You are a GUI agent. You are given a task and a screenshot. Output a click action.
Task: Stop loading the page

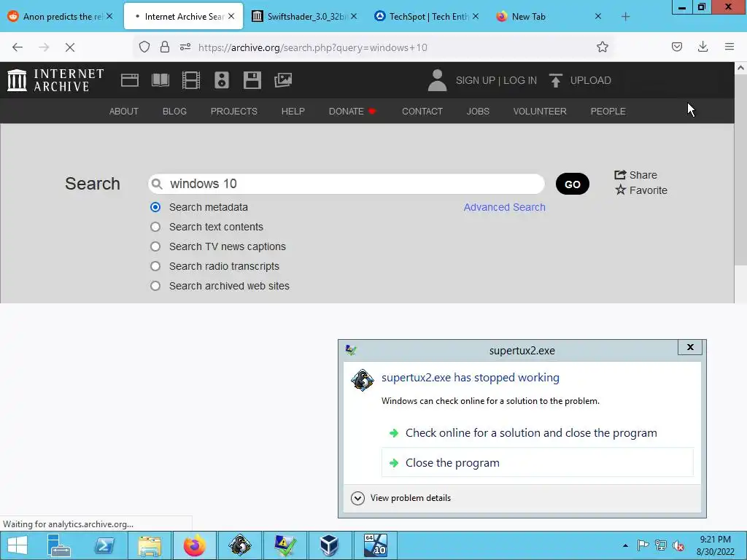(x=70, y=47)
